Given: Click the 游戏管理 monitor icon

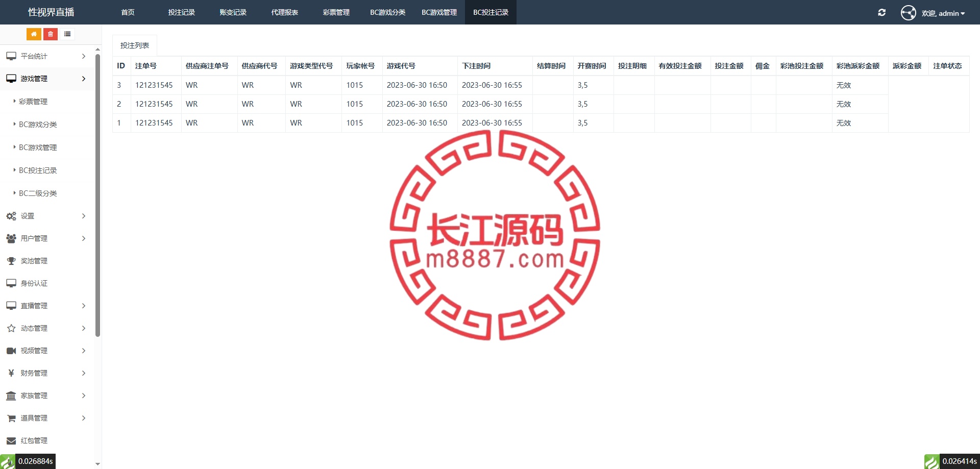Looking at the screenshot, I should point(11,79).
